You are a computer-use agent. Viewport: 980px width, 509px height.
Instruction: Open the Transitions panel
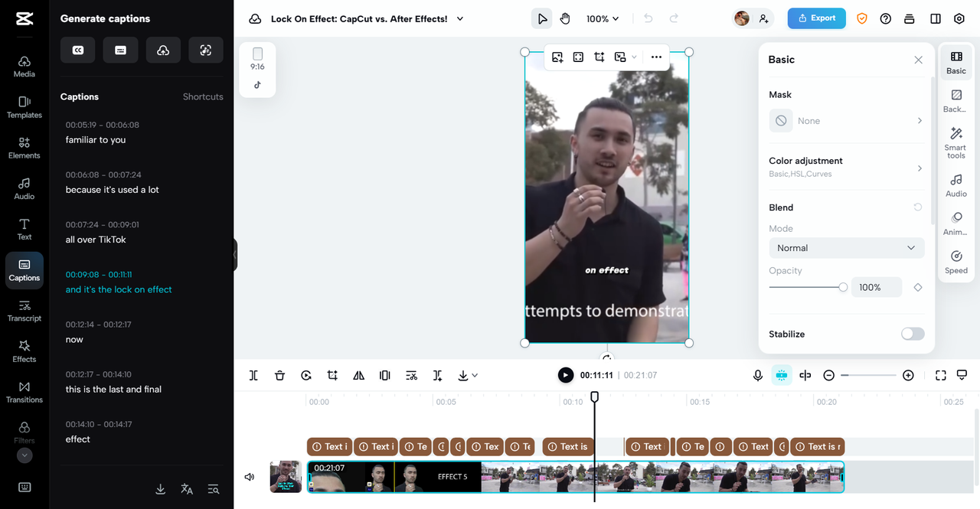[x=24, y=392]
